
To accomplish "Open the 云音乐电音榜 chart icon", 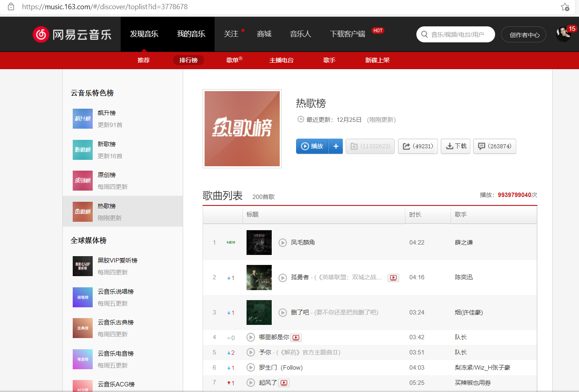I will (x=83, y=359).
